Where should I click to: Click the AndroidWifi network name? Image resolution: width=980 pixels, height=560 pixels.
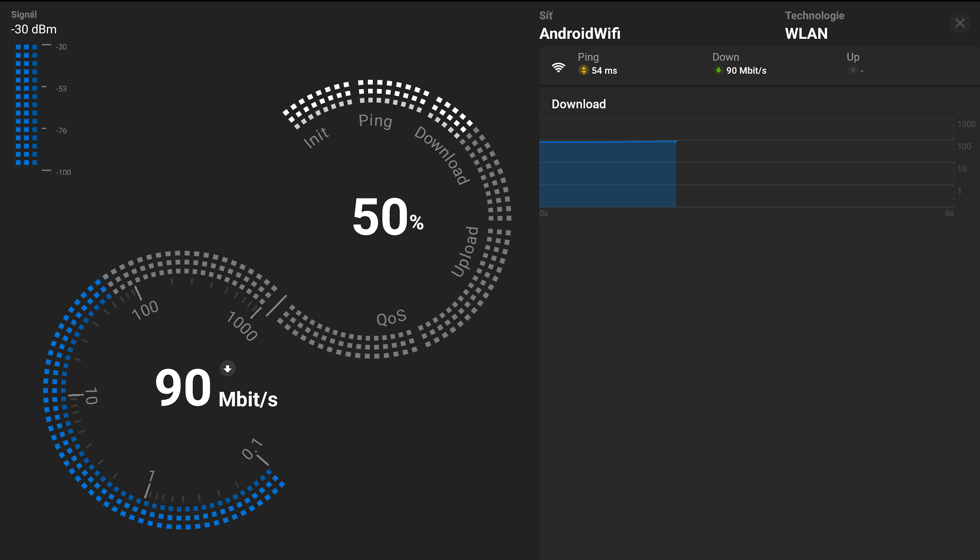click(579, 33)
